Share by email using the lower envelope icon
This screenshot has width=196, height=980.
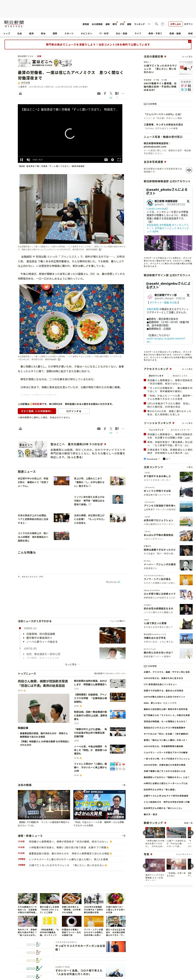pyautogui.click(x=98, y=428)
